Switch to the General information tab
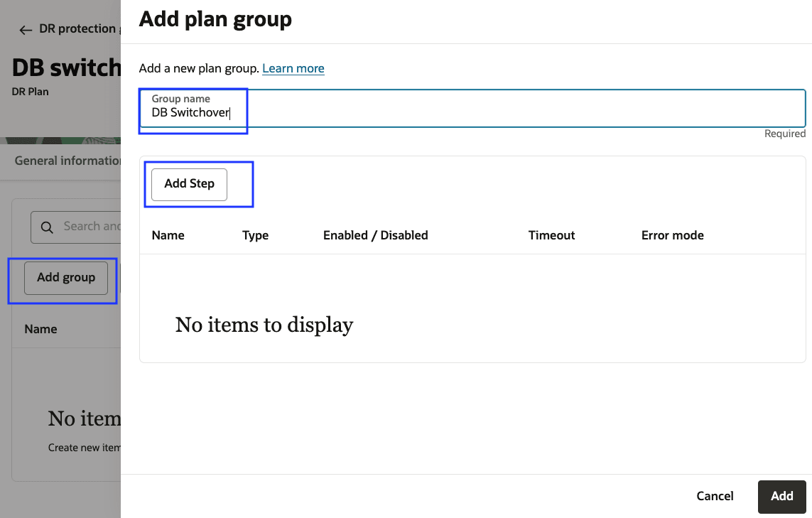 click(x=67, y=161)
